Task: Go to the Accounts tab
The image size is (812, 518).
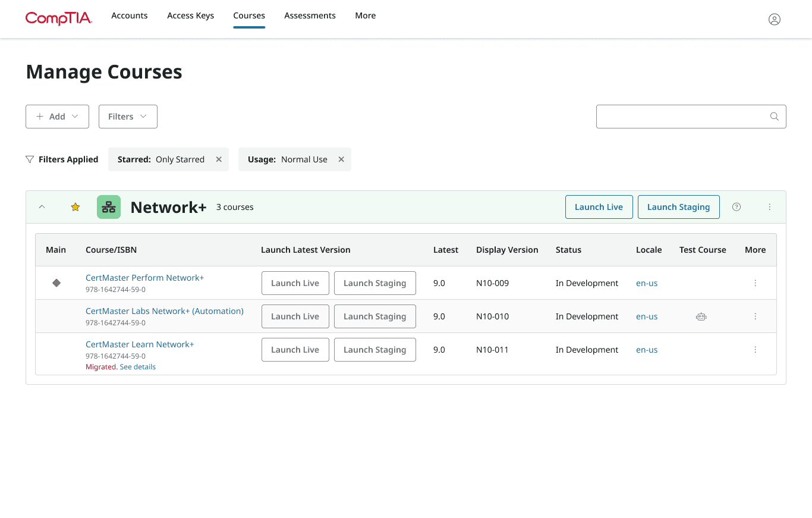Action: point(130,15)
